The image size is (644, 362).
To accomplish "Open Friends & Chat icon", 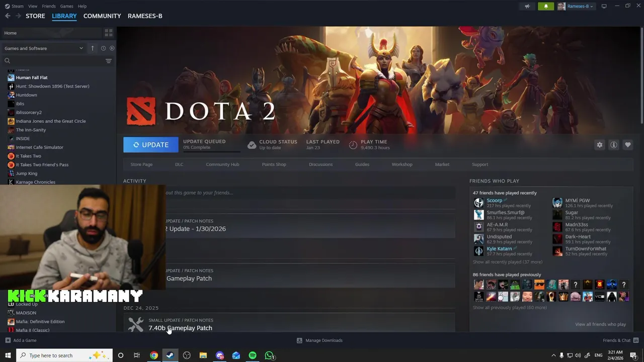I will coord(636,340).
